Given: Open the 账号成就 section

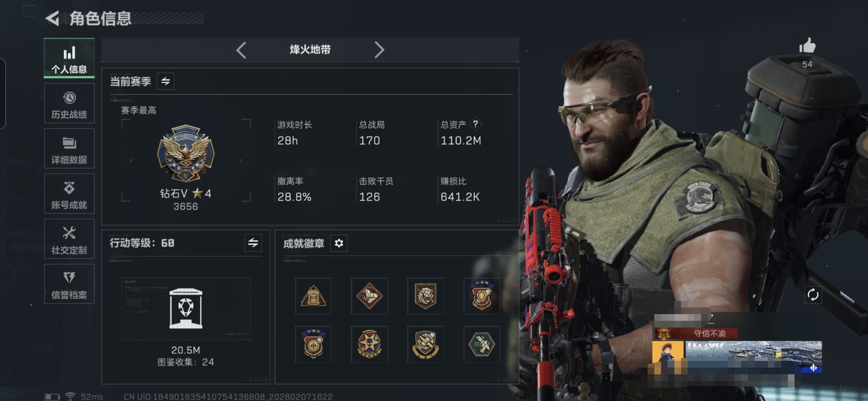Looking at the screenshot, I should (69, 194).
